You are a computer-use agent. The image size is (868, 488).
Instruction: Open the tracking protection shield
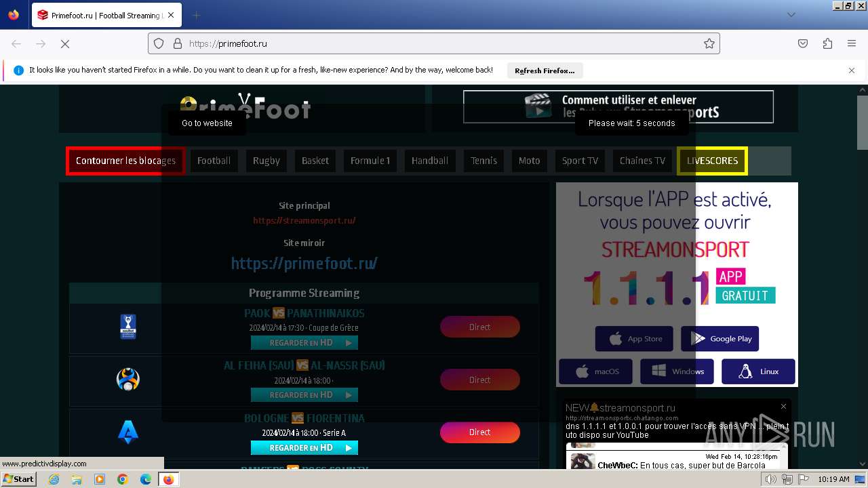[159, 43]
